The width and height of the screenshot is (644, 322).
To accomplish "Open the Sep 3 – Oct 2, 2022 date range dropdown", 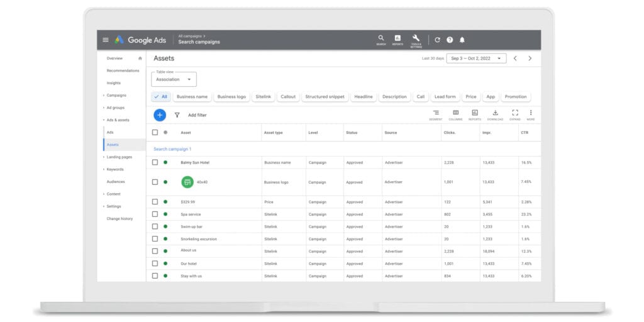I will tap(477, 58).
